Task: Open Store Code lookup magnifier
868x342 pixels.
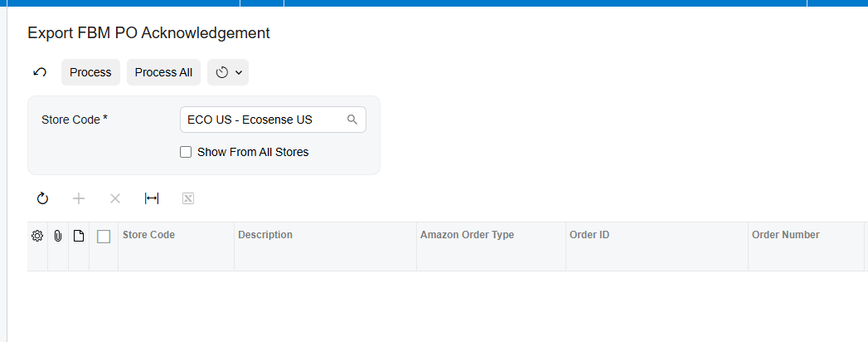Action: (x=352, y=120)
